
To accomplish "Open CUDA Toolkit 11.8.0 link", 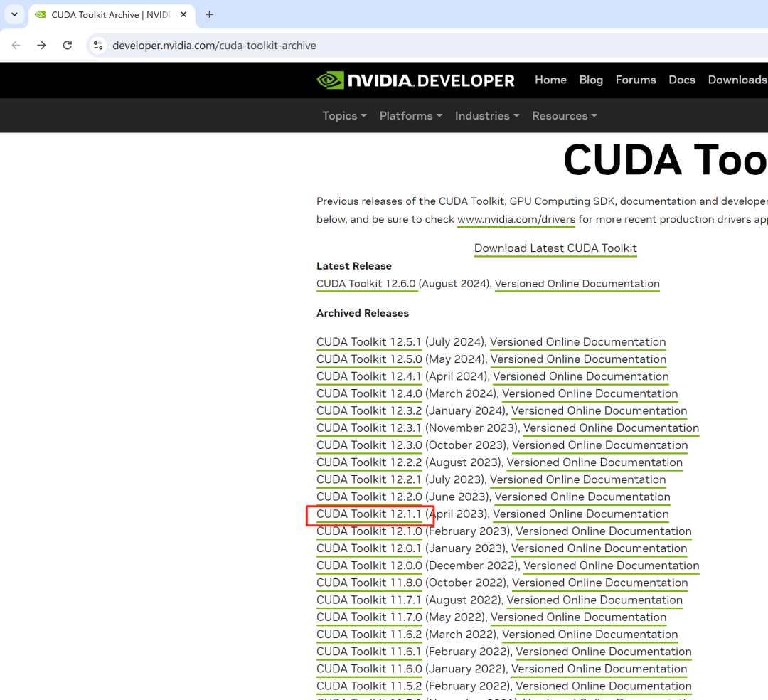I will pos(369,583).
